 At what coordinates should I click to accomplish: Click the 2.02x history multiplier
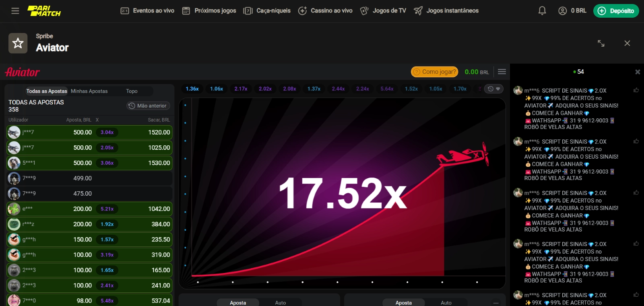[265, 89]
